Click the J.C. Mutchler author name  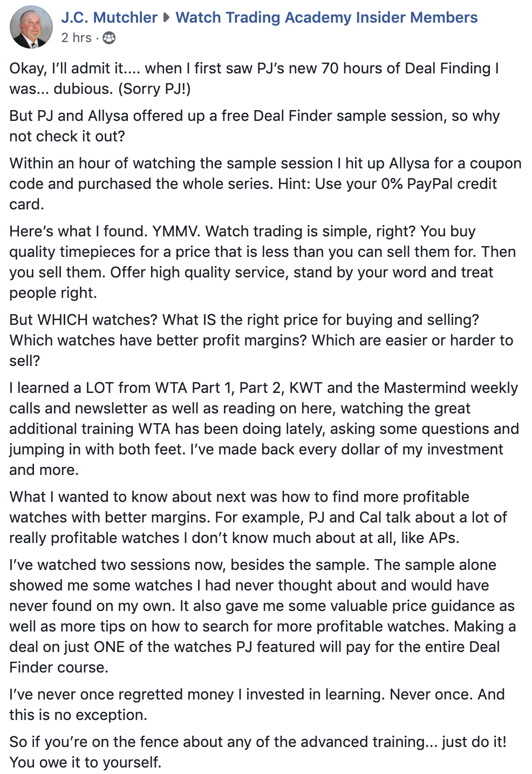click(110, 17)
